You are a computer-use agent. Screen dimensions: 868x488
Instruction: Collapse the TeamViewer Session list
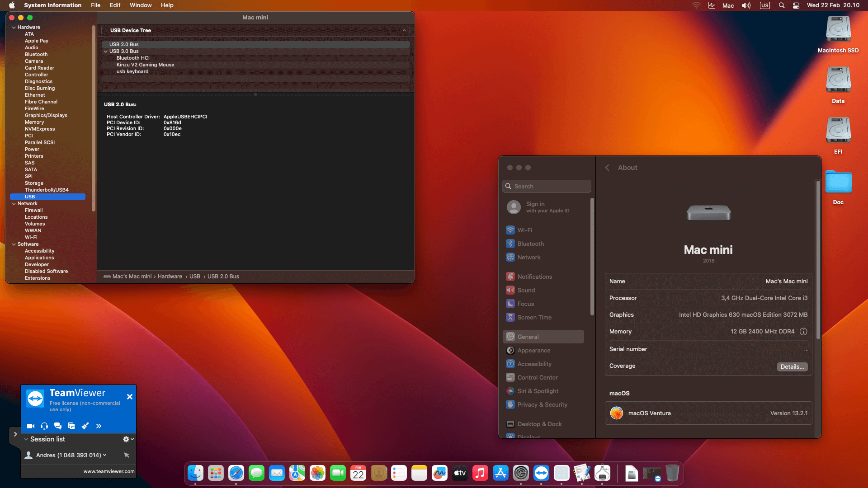[26, 439]
